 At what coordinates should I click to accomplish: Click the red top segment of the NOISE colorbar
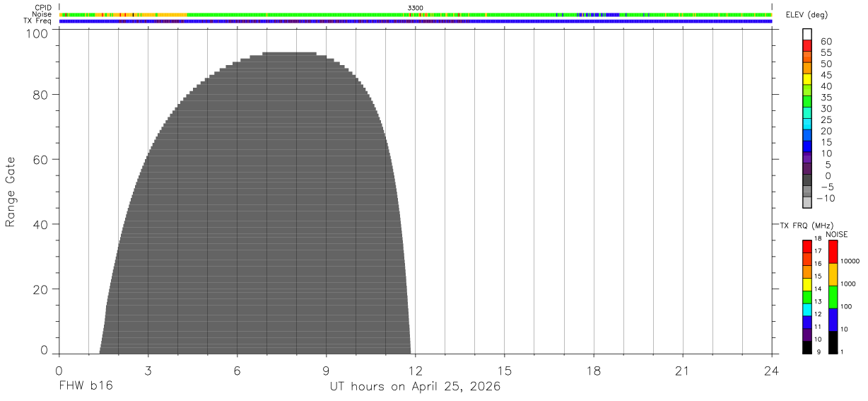[833, 252]
